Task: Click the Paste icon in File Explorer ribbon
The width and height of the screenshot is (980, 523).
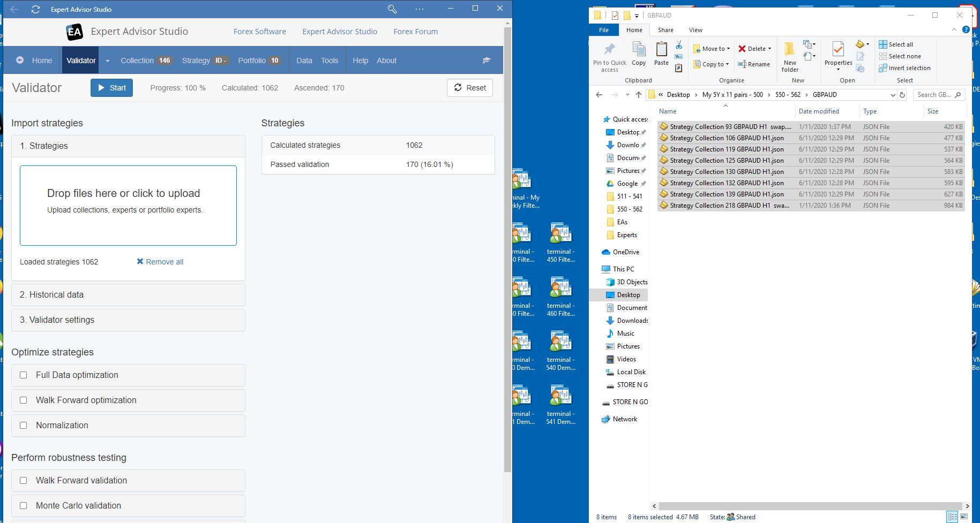Action: click(x=661, y=54)
